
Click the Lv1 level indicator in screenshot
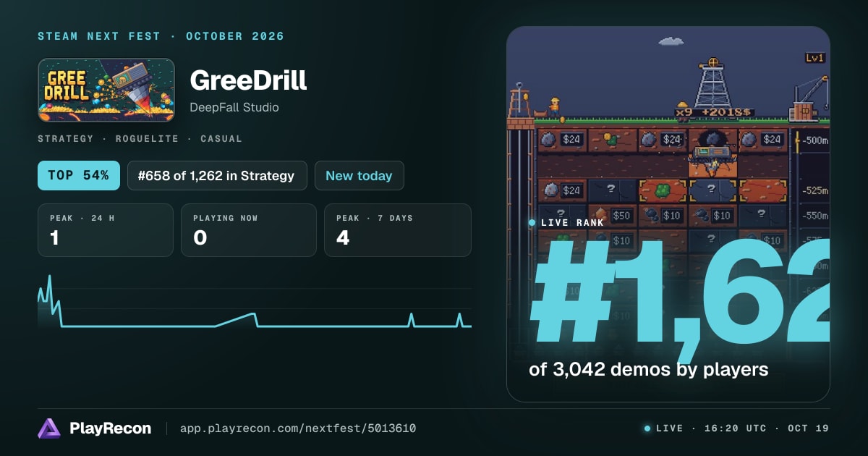[815, 58]
